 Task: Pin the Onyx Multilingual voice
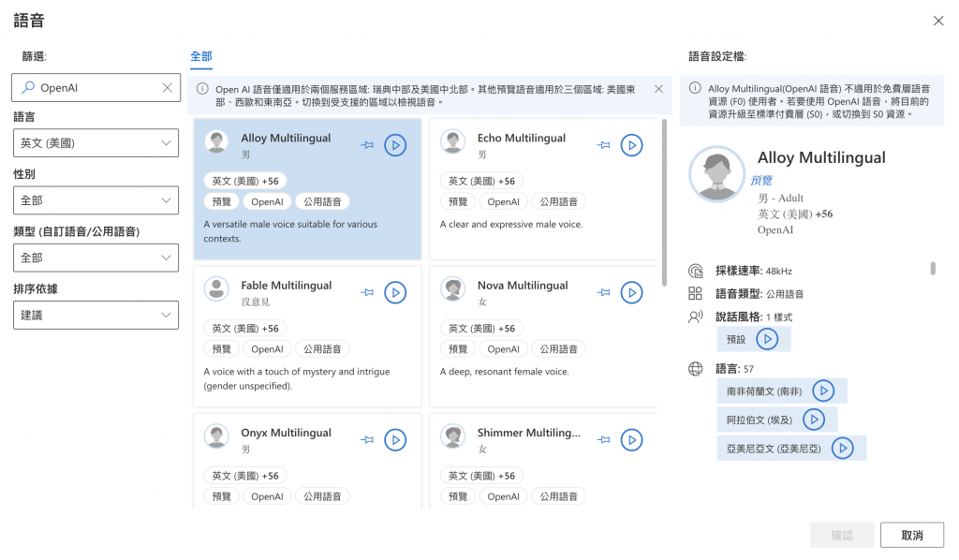click(367, 440)
